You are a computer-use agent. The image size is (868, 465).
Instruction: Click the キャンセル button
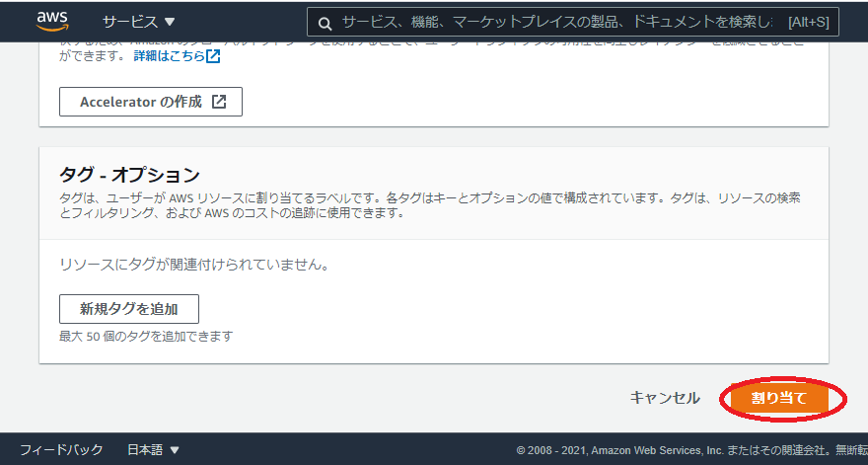coord(665,398)
